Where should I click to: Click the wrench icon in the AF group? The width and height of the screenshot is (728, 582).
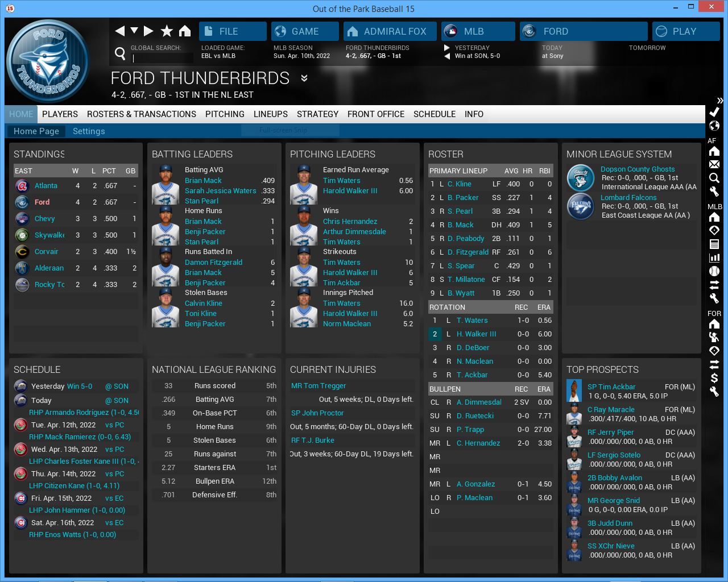click(x=714, y=192)
